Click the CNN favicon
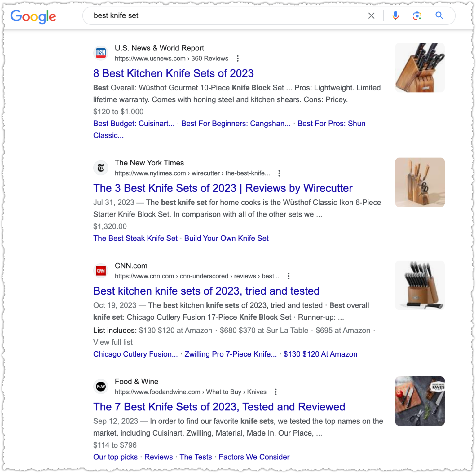476x473 pixels. 101,271
